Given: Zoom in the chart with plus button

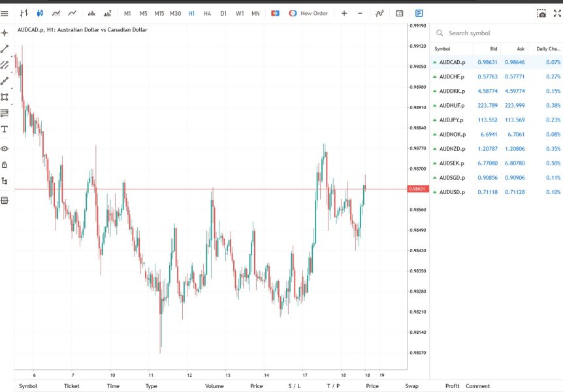Looking at the screenshot, I should (344, 13).
